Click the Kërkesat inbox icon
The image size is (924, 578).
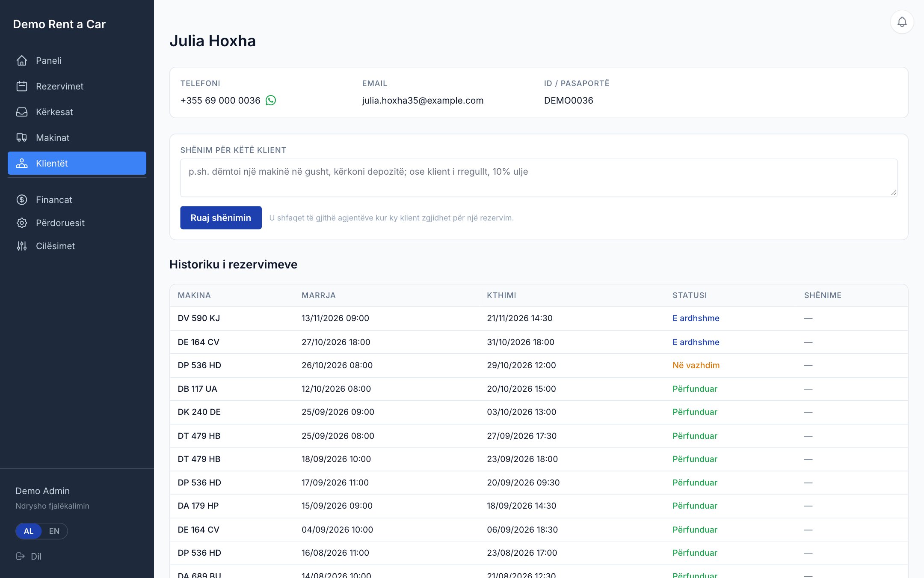(22, 112)
